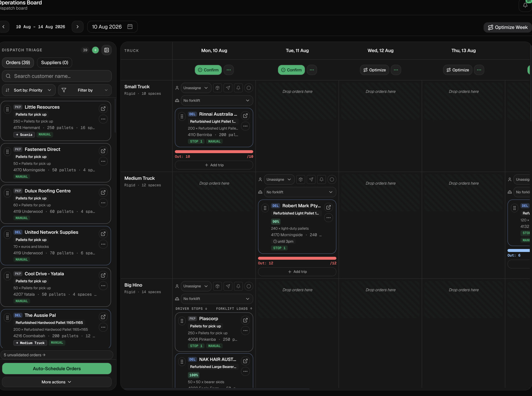Viewport: 532px width, 396px height.
Task: Add a trip to Medium Truck Tuesday
Action: coord(297,272)
